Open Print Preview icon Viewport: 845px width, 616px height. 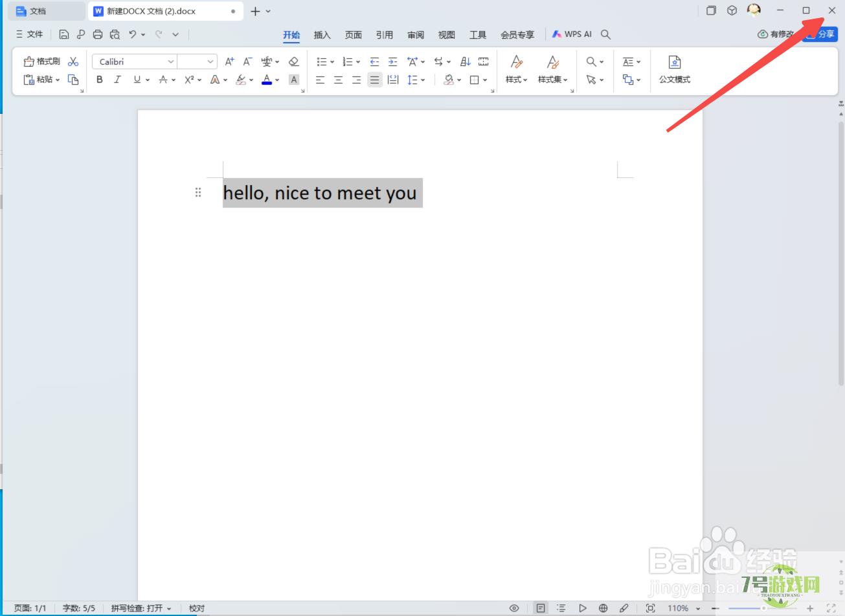point(115,34)
